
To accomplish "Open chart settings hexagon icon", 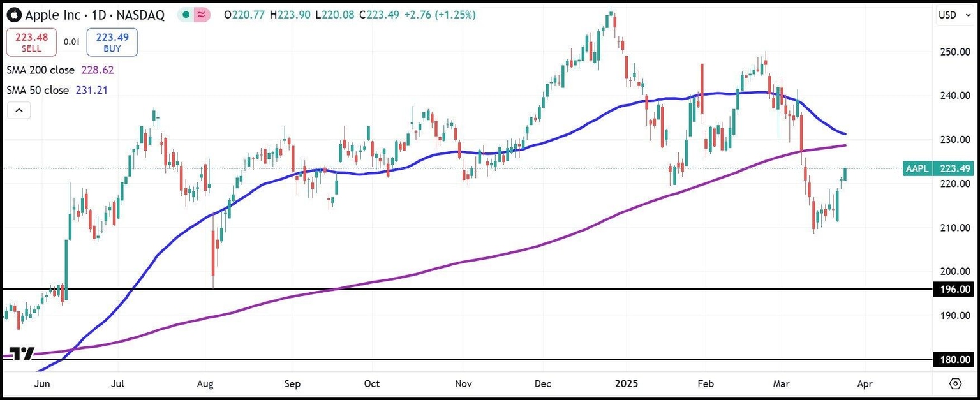I will [955, 383].
